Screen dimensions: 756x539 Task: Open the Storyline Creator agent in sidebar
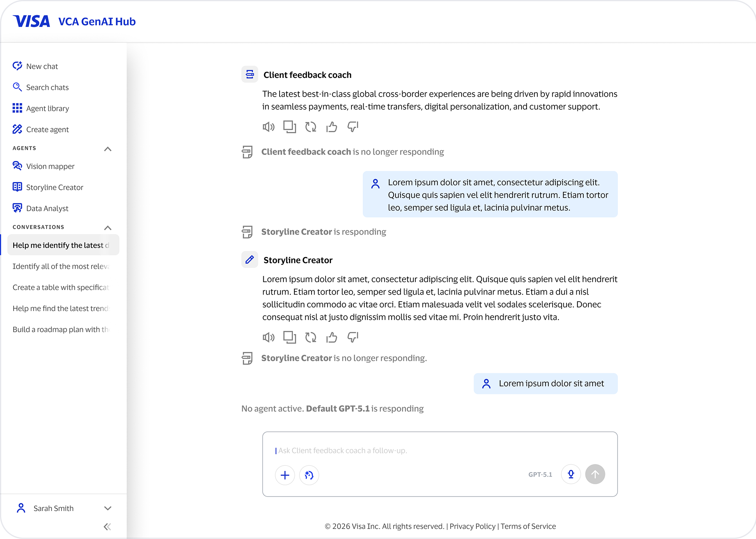coord(48,187)
